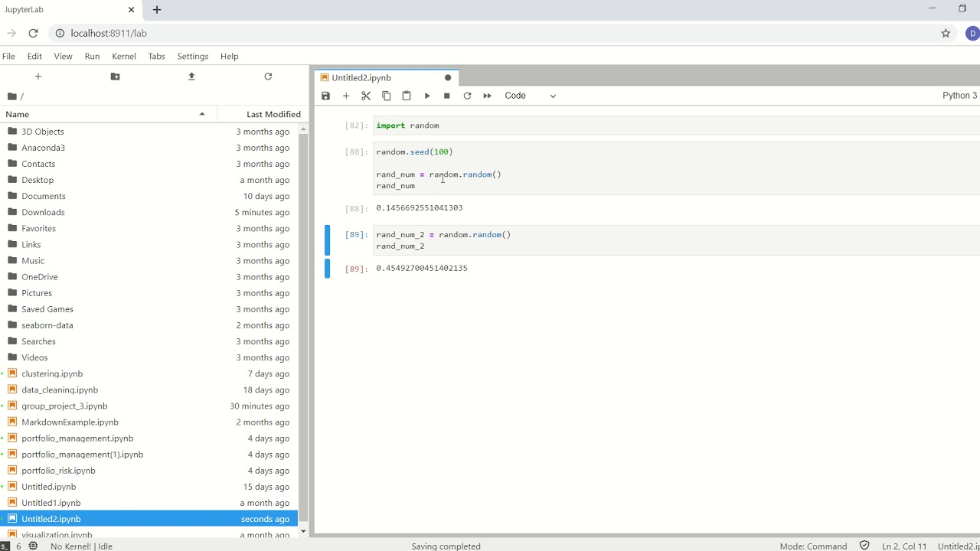Open the Downloads folder

click(149, 212)
